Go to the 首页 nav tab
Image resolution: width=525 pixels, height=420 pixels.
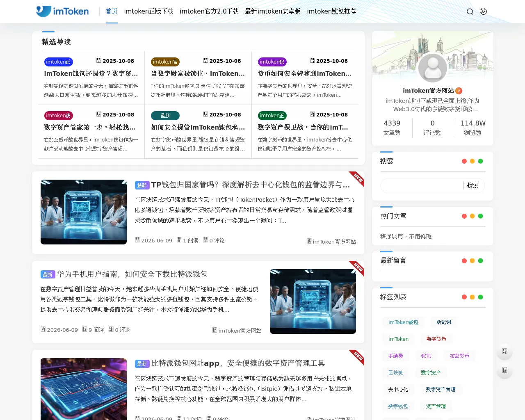[112, 11]
